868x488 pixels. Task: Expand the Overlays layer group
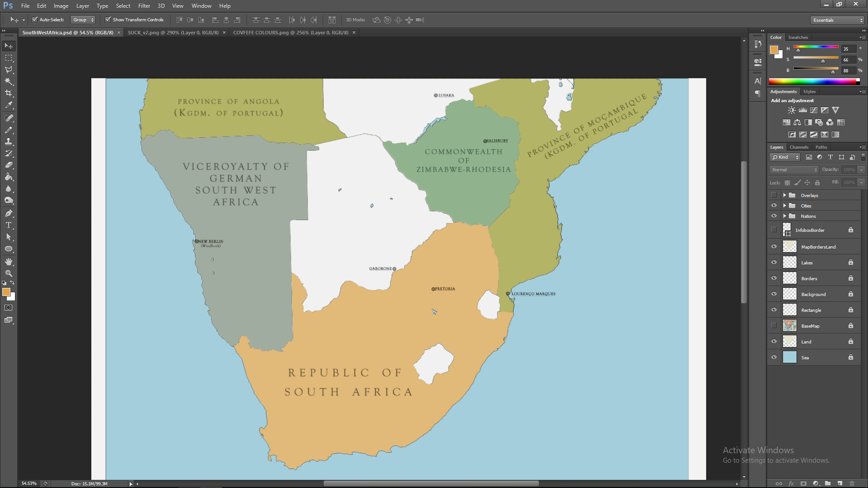click(785, 195)
